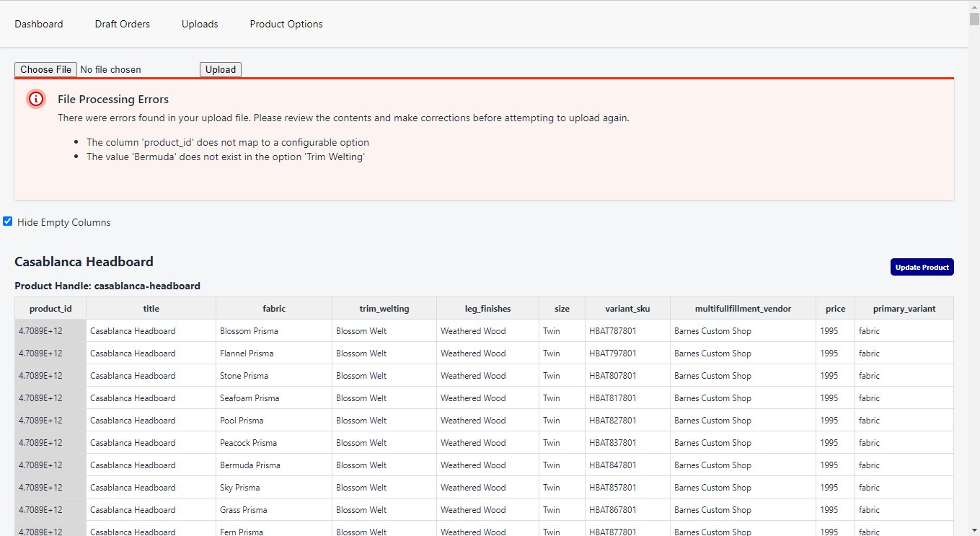Click the Casablanca Headboard product heading
The image size is (980, 536).
click(84, 261)
